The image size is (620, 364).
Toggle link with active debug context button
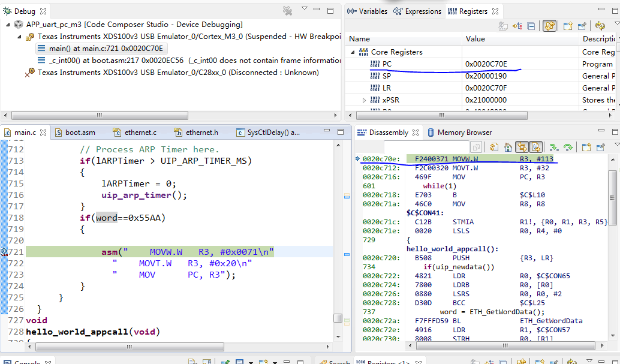(x=521, y=147)
